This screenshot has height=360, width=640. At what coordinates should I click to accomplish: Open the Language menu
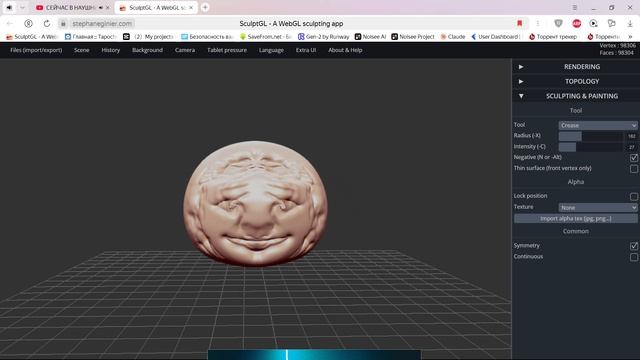pyautogui.click(x=271, y=50)
